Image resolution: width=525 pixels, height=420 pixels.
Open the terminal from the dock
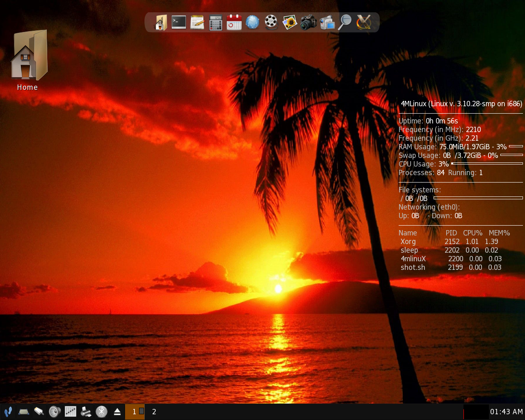pyautogui.click(x=179, y=22)
